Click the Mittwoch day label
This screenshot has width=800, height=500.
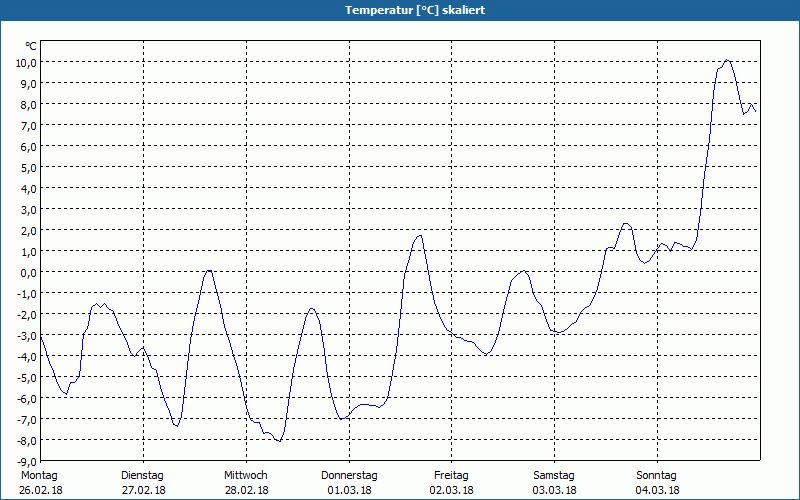[x=245, y=476]
